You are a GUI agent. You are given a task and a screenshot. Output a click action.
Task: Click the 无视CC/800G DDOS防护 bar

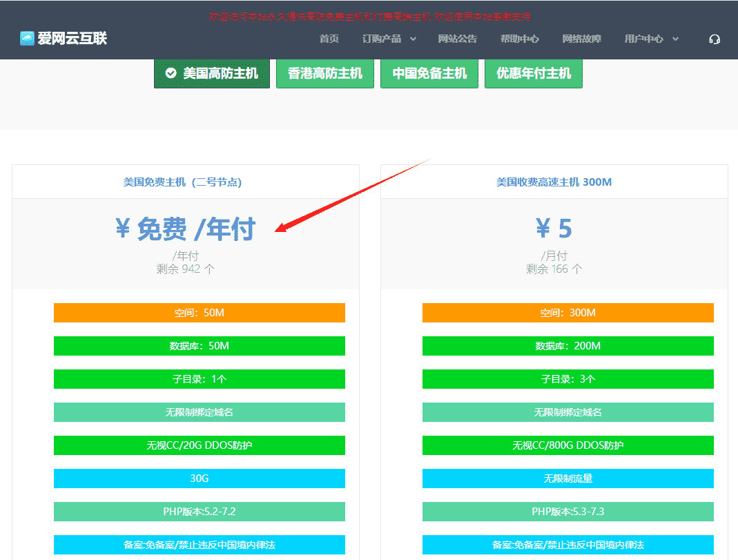(567, 445)
